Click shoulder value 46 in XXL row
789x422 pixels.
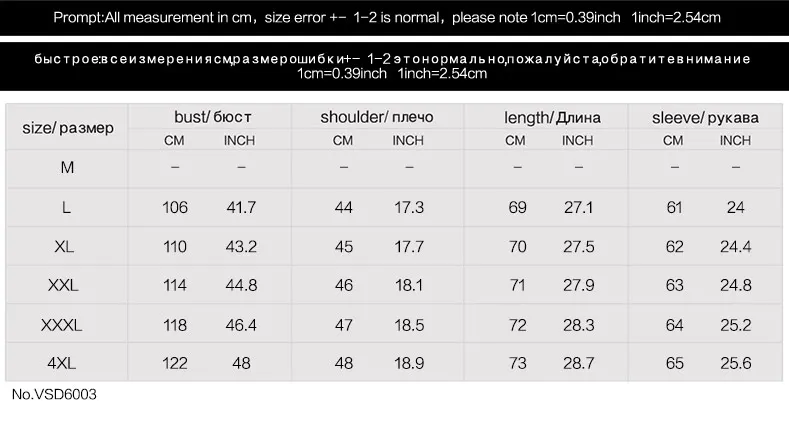coord(344,286)
